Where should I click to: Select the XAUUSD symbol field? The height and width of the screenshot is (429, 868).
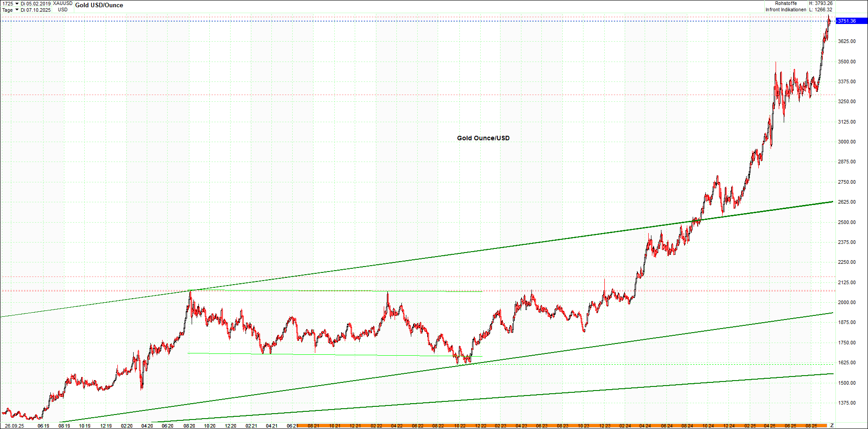(x=62, y=3)
